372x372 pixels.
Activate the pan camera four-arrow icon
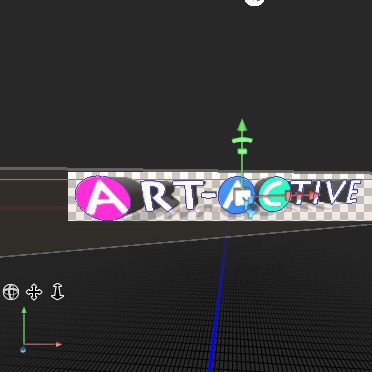pyautogui.click(x=34, y=292)
